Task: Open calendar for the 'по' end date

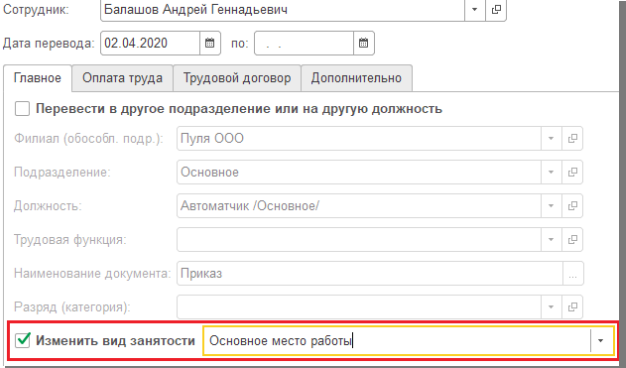Action: 363,43
